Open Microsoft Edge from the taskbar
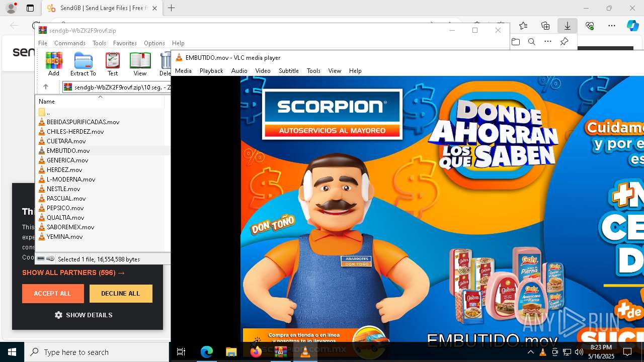This screenshot has width=644, height=362. pos(207,352)
